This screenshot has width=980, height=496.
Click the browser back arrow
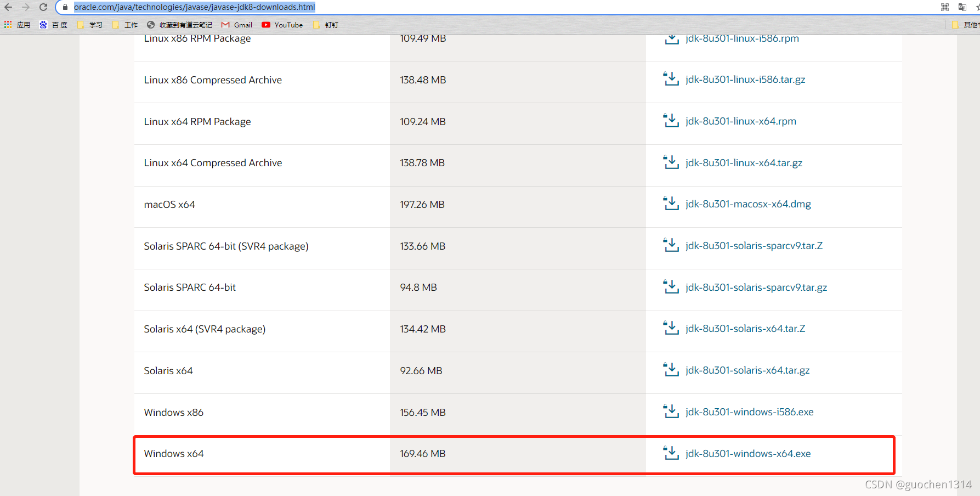pyautogui.click(x=8, y=7)
